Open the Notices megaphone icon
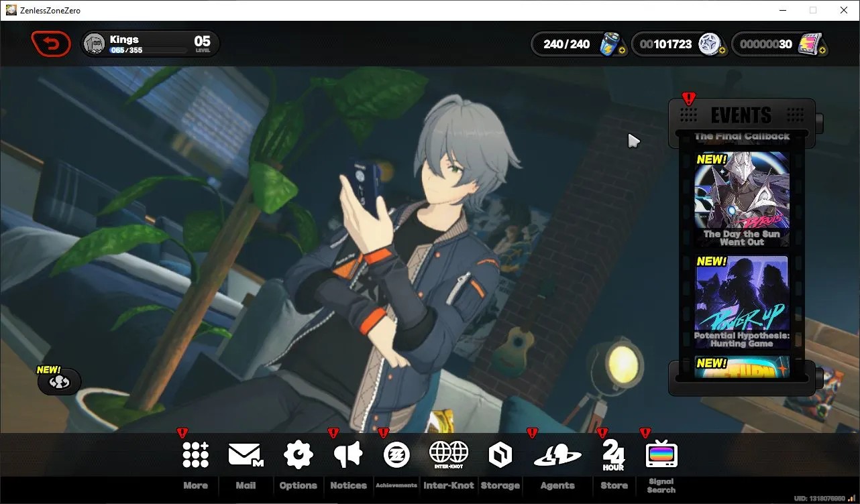 pos(348,455)
